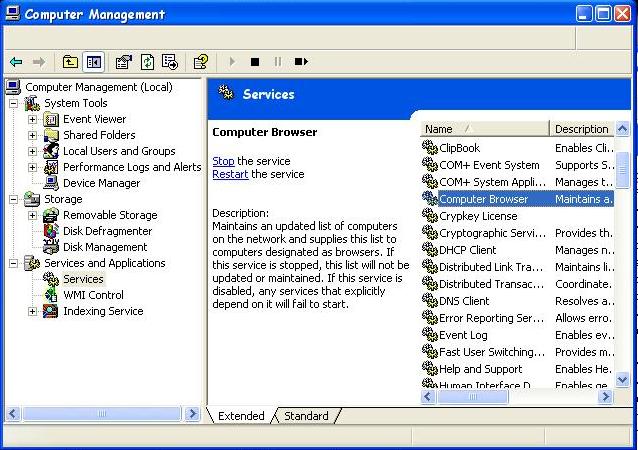Click services list horizontal scrollbar left arrow
Image resolution: width=638 pixels, height=450 pixels.
click(x=428, y=396)
